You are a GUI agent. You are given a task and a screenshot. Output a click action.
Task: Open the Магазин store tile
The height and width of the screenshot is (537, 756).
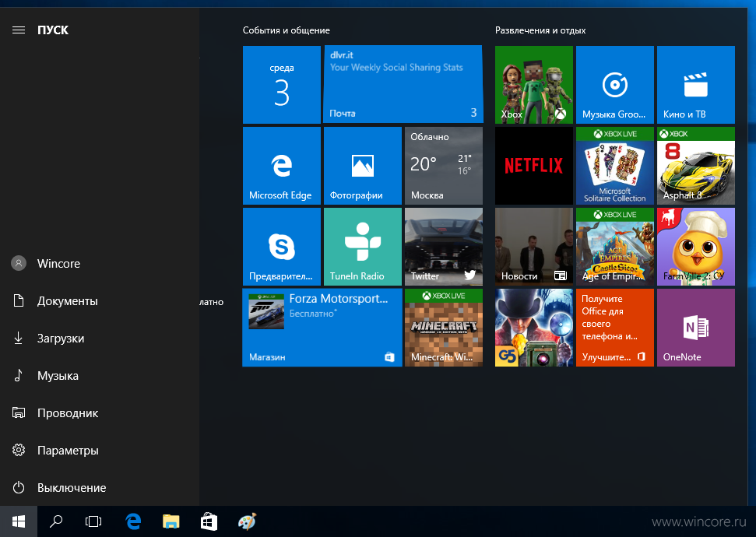pyautogui.click(x=322, y=328)
